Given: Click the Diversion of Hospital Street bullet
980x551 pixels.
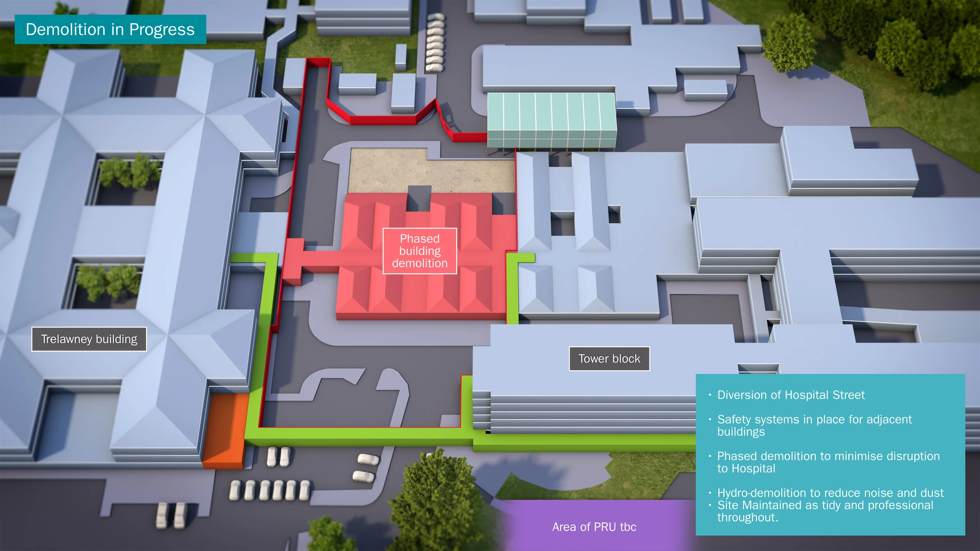Looking at the screenshot, I should coord(791,395).
